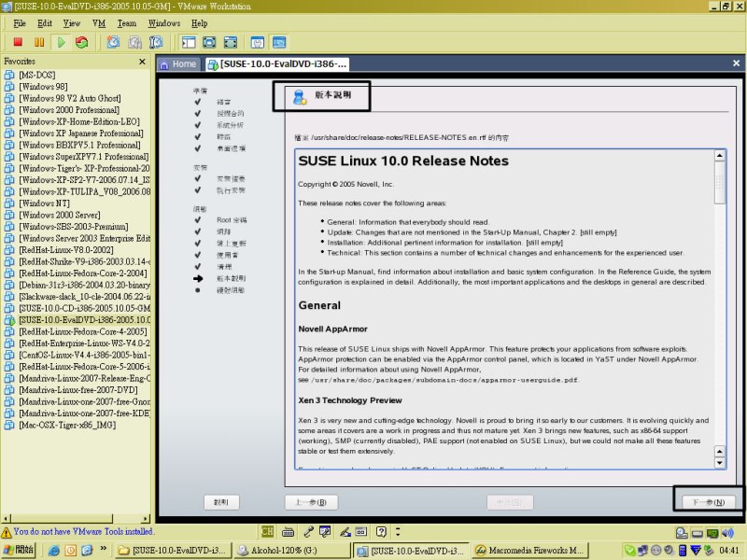Screen dimensions: 747x560
Task: Click 'You do not have VMware Tools installed.' message
Action: click(x=83, y=531)
